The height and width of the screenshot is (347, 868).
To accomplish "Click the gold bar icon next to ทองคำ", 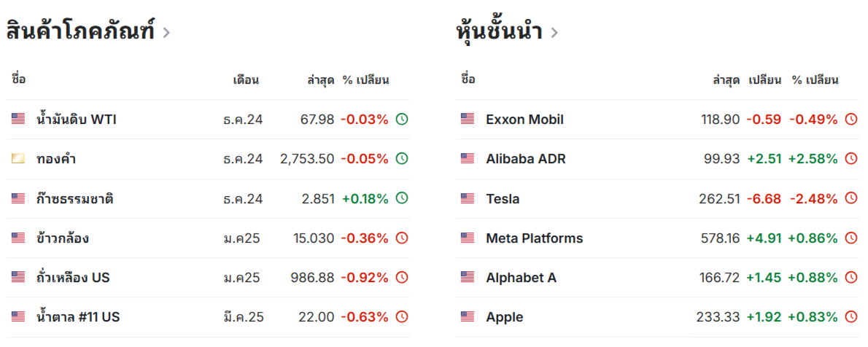I will 18,159.
